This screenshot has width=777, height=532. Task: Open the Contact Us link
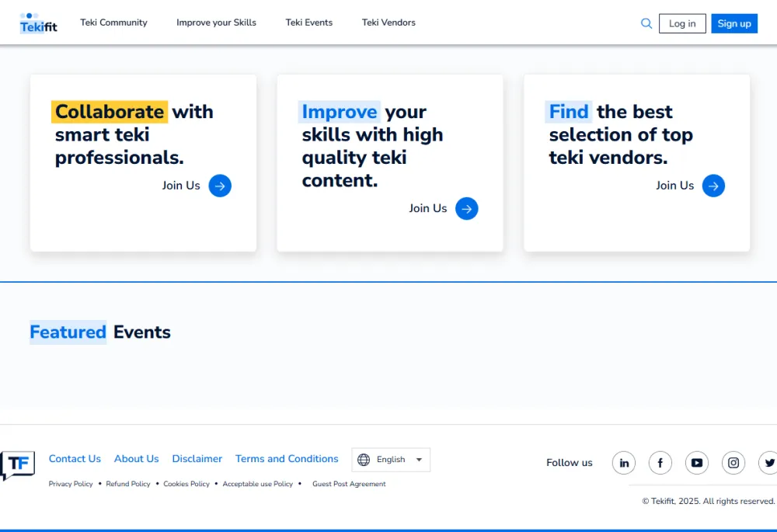coord(75,459)
